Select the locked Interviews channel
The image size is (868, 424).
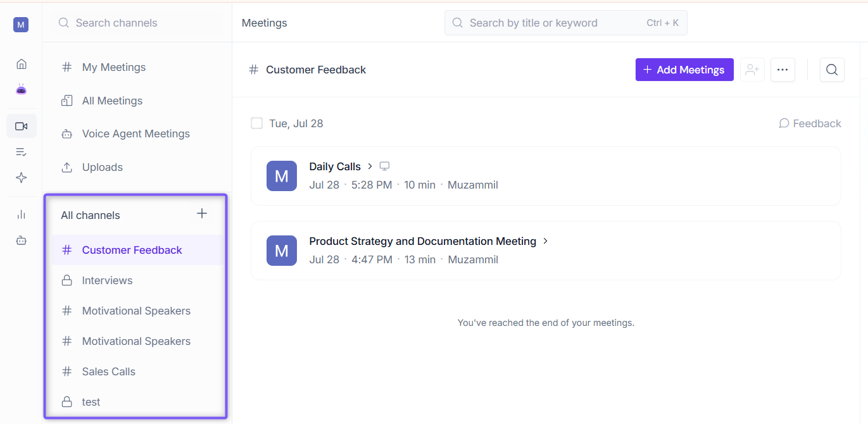[x=137, y=280]
